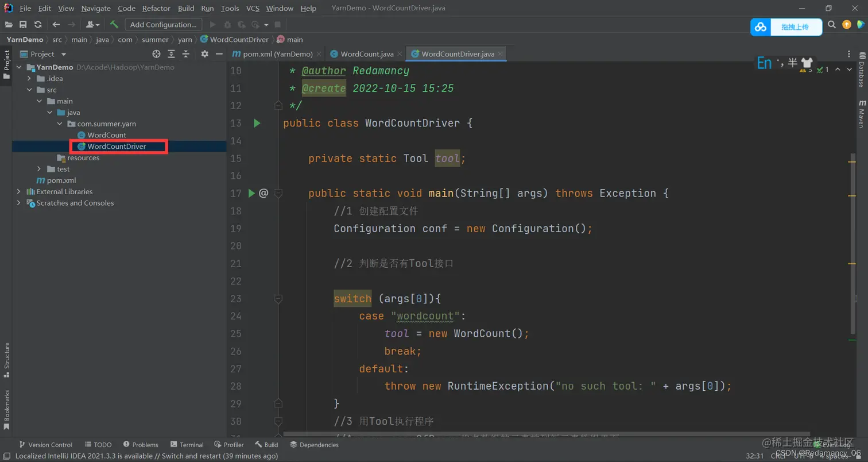This screenshot has height=462, width=868.
Task: Click tool windows quick access icon bottom-left
Action: [x=6, y=456]
